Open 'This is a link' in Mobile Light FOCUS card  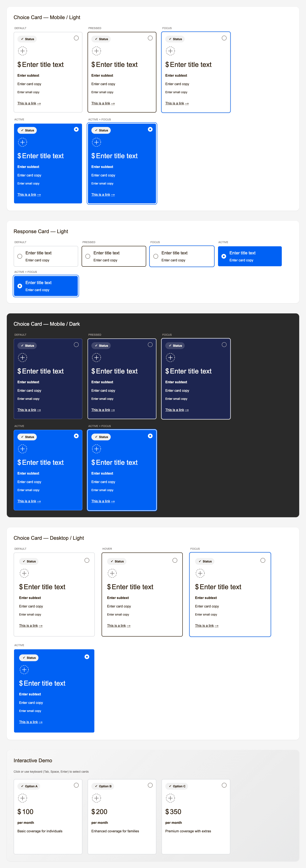(177, 104)
